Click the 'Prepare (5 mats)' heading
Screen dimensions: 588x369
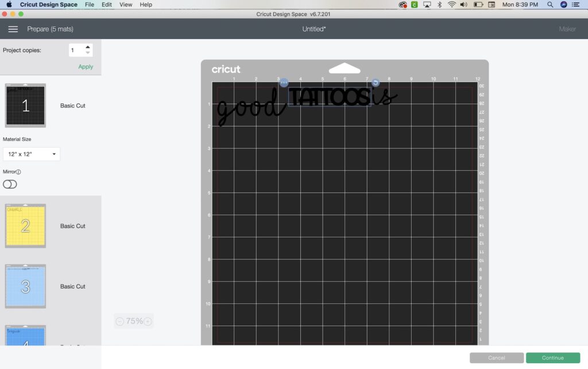[x=51, y=29]
